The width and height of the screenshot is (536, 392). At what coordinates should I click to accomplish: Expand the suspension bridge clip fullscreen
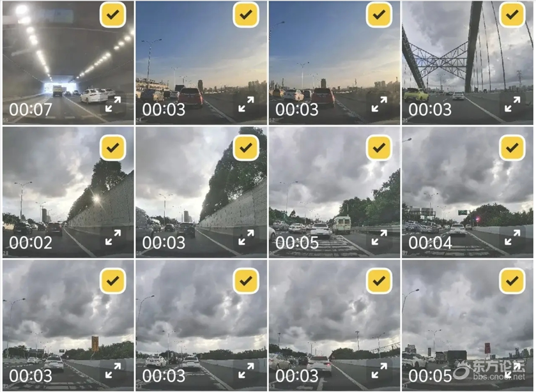point(512,104)
